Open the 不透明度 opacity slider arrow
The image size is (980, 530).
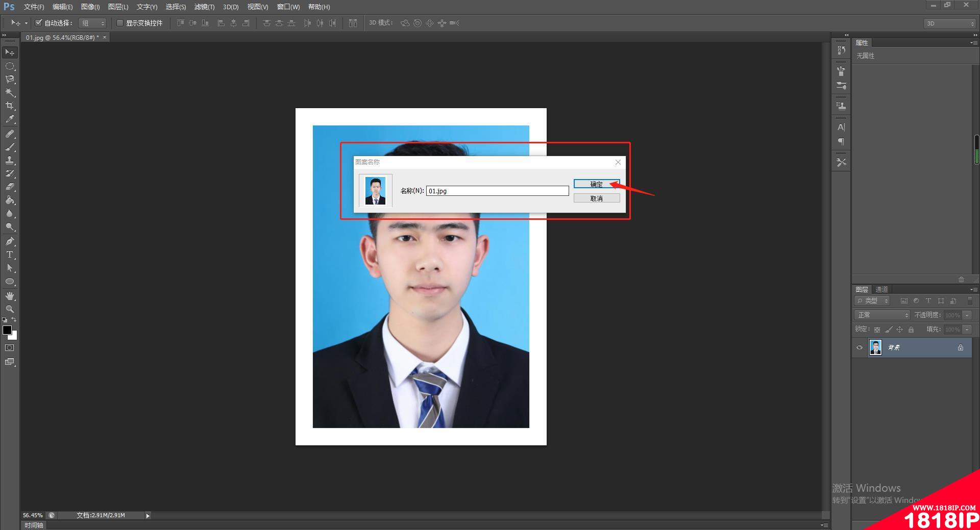pyautogui.click(x=967, y=315)
